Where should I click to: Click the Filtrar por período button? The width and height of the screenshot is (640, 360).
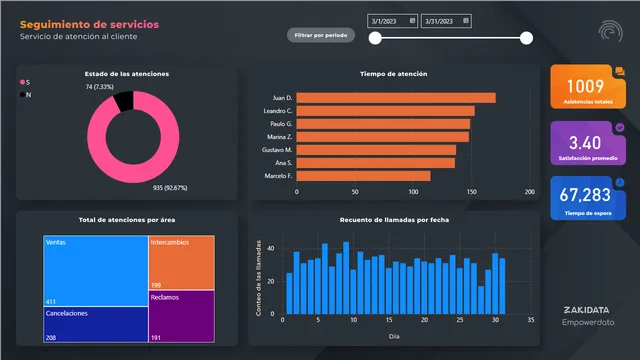click(x=321, y=35)
